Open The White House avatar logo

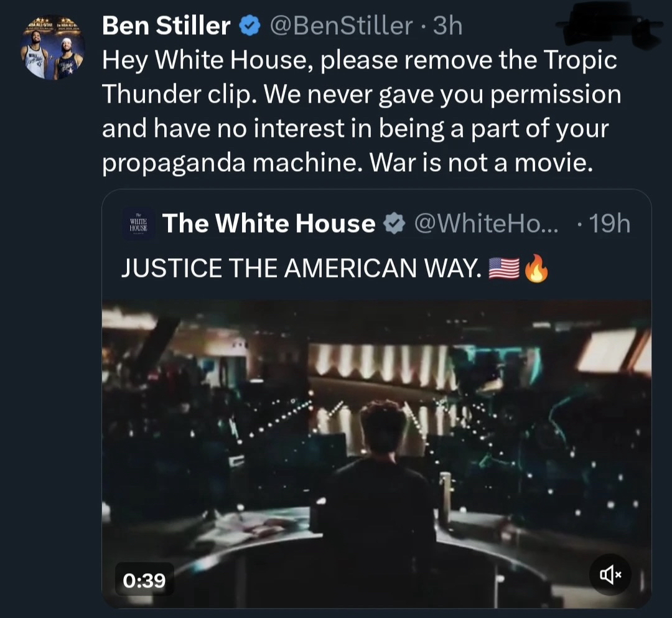(138, 223)
